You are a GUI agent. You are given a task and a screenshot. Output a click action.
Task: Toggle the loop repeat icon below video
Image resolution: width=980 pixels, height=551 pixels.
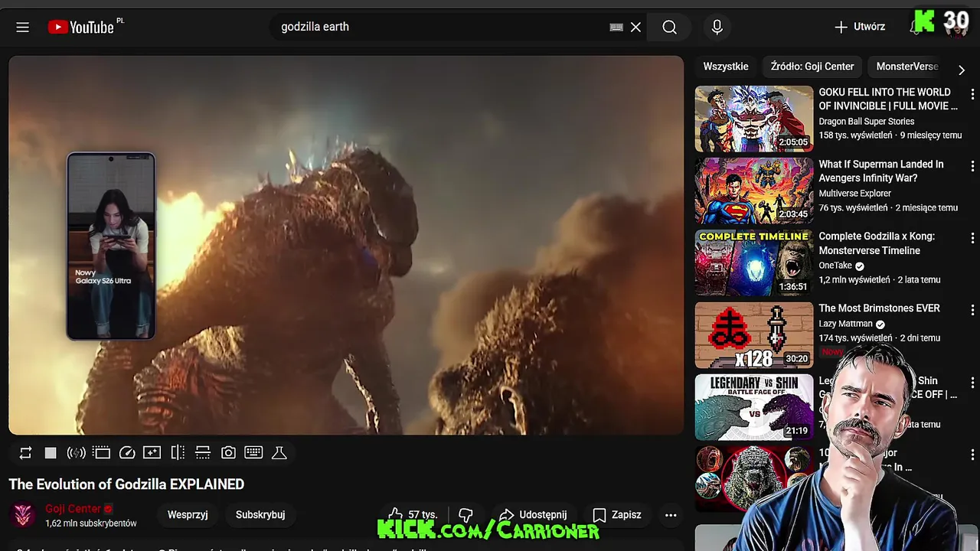(25, 453)
